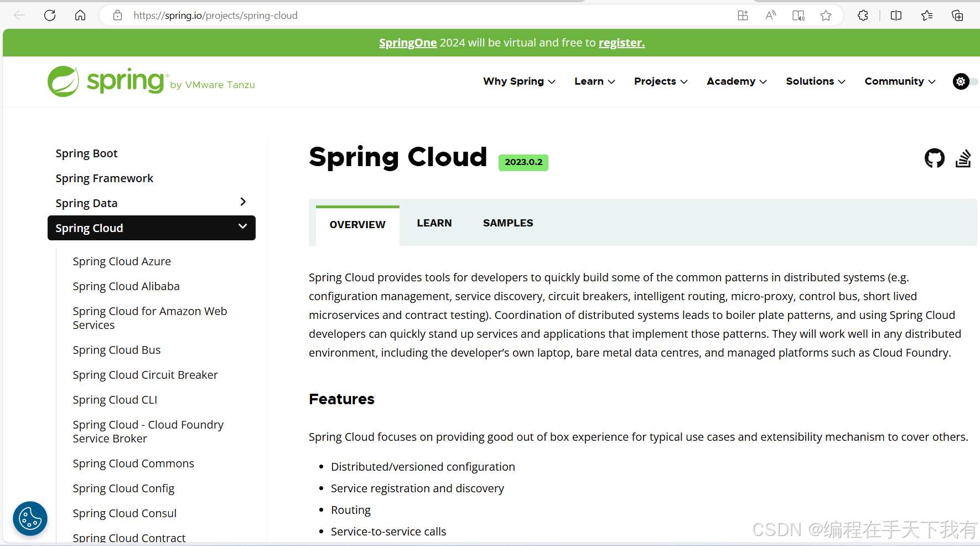Select the OVERVIEW tab

click(x=357, y=225)
